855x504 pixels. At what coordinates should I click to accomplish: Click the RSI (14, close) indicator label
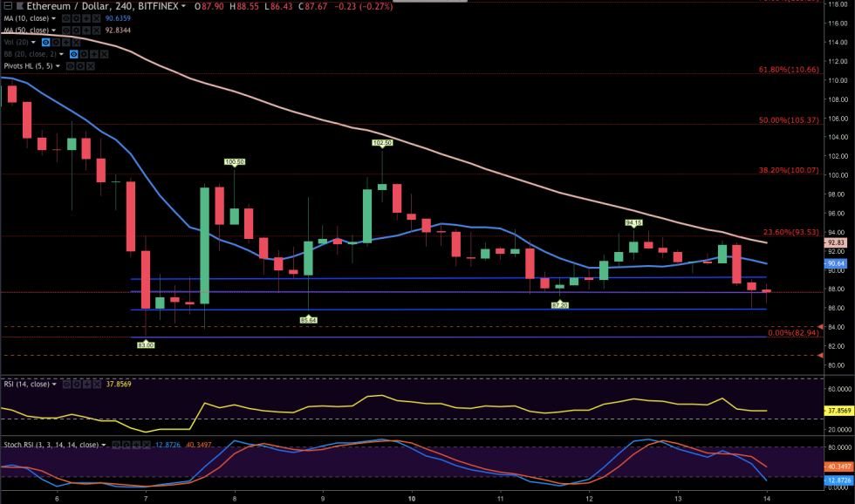tap(26, 385)
